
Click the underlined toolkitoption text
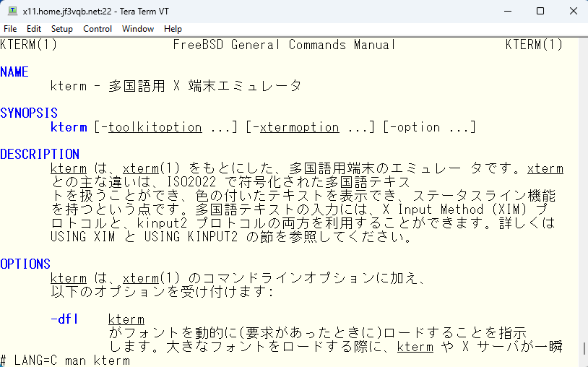(155, 127)
